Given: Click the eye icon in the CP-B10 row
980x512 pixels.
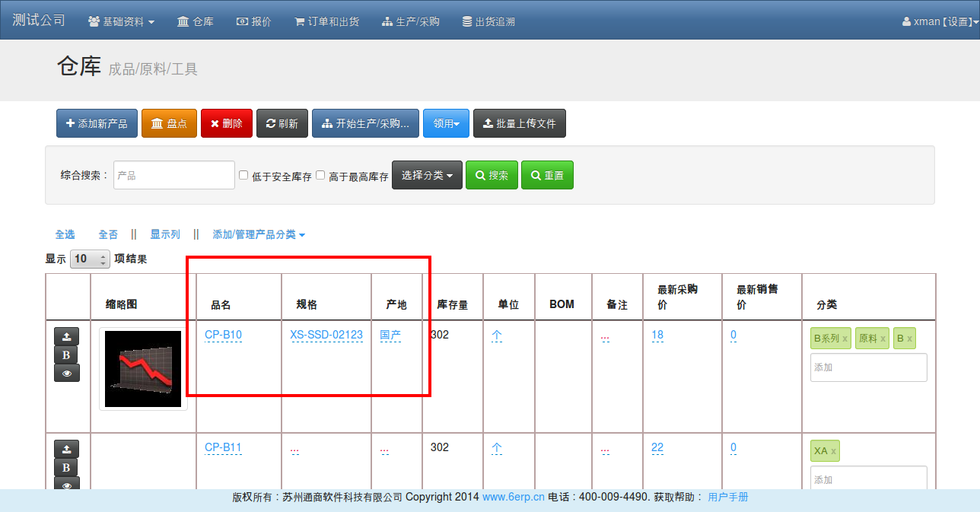Looking at the screenshot, I should click(66, 373).
